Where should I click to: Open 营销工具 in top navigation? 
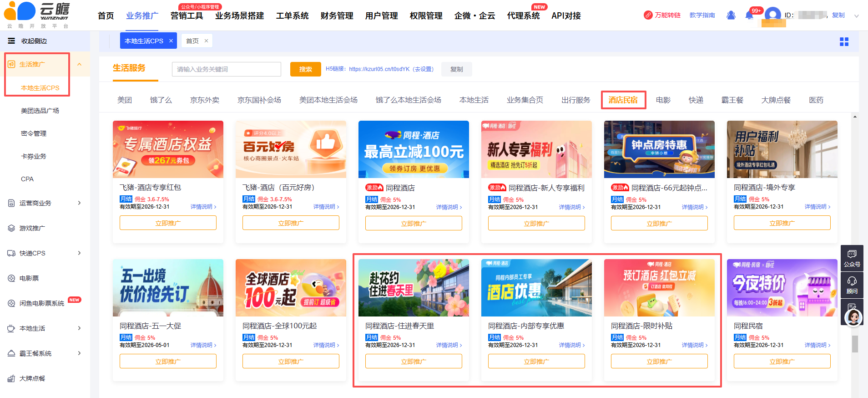pos(187,16)
